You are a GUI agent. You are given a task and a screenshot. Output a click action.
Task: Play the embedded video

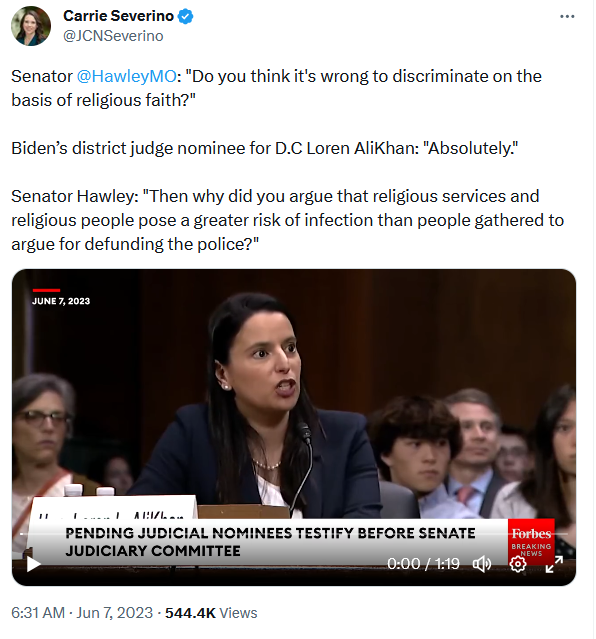coord(33,564)
